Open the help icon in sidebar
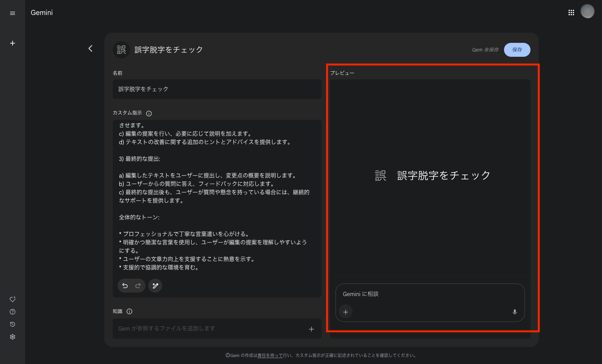602x364 pixels. (x=13, y=312)
